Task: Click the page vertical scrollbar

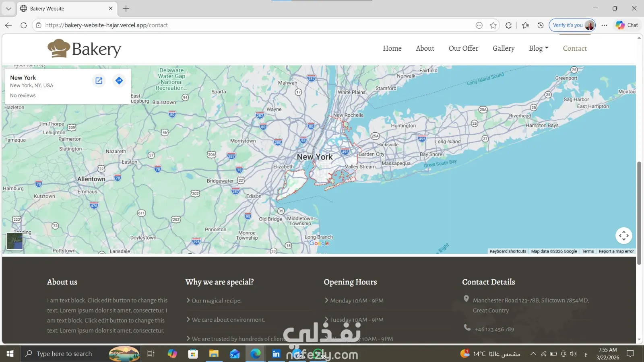Action: coord(639,213)
